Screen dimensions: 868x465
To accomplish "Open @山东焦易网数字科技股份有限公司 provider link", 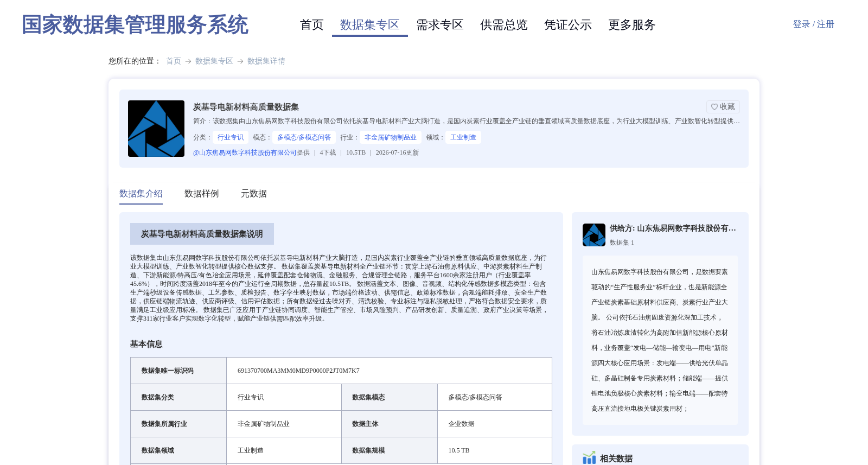I will (x=245, y=152).
